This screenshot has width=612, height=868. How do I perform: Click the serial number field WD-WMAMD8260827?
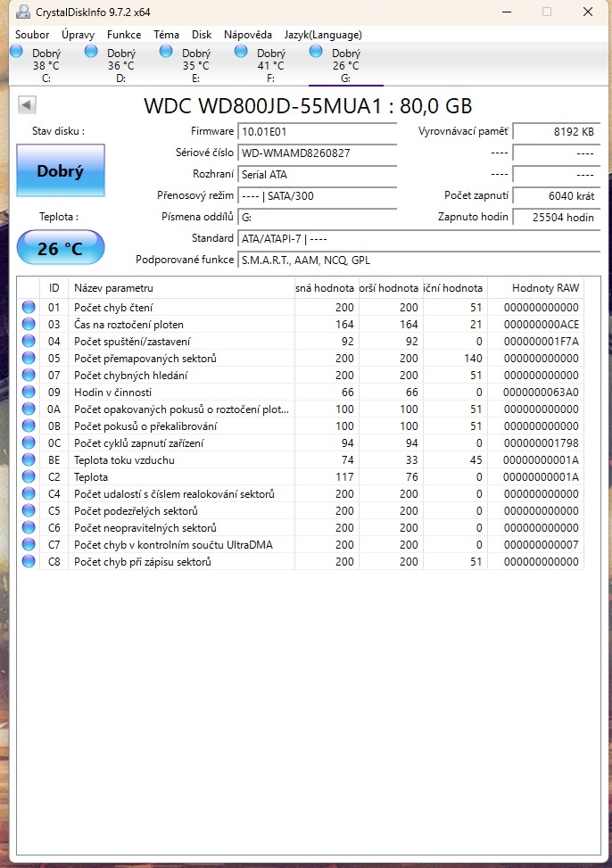click(x=318, y=153)
